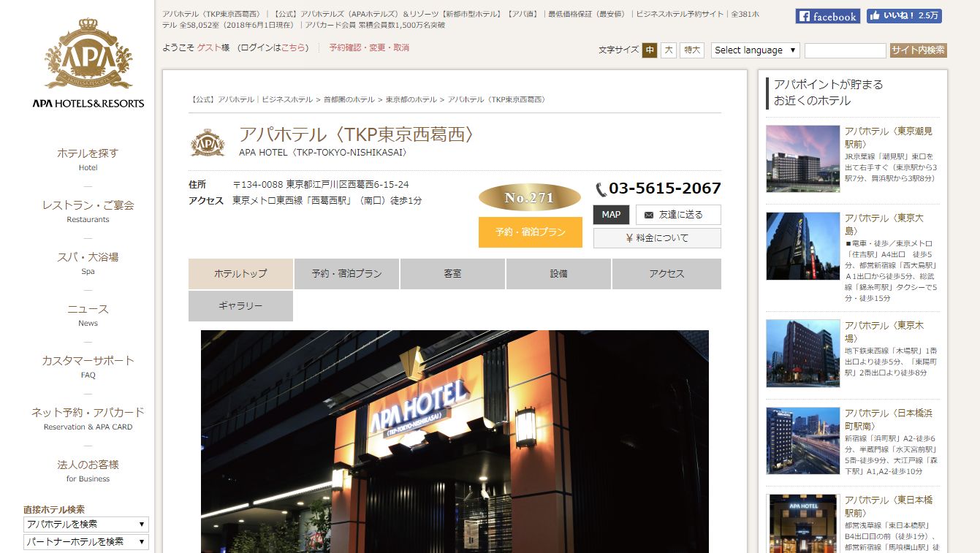Open the アクセス tab
The height and width of the screenshot is (553, 980).
666,274
